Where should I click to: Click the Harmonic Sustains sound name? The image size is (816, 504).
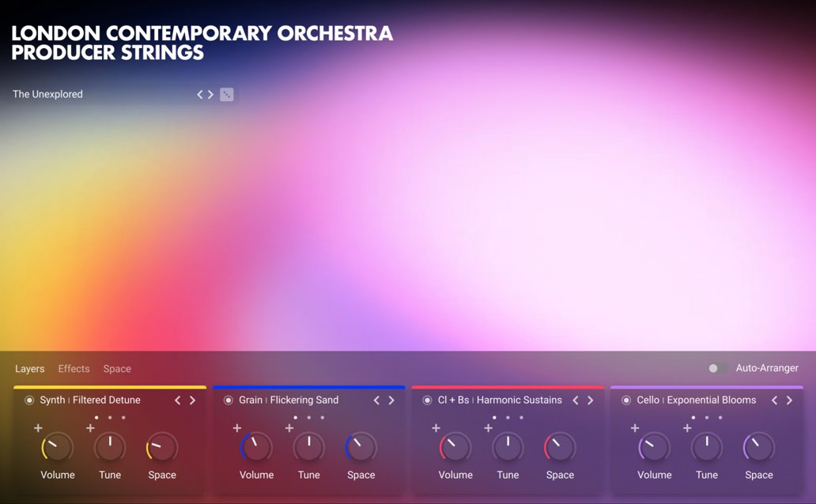(x=519, y=401)
